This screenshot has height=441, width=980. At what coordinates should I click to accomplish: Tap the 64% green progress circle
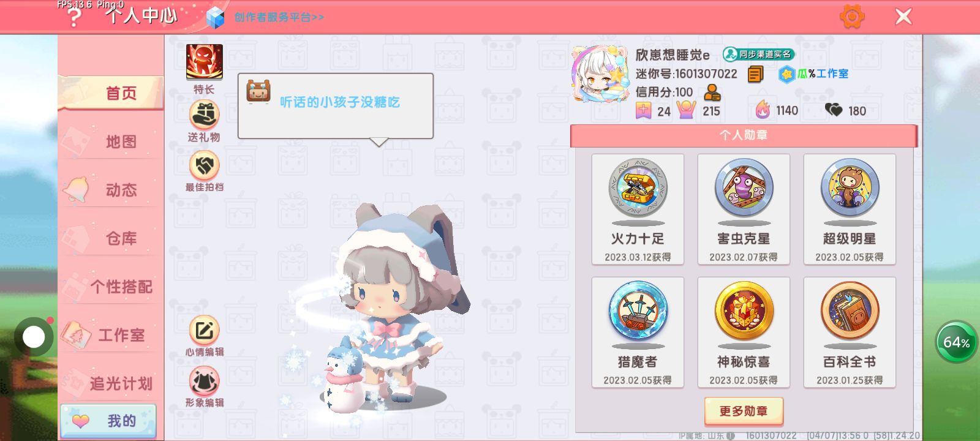[x=956, y=342]
